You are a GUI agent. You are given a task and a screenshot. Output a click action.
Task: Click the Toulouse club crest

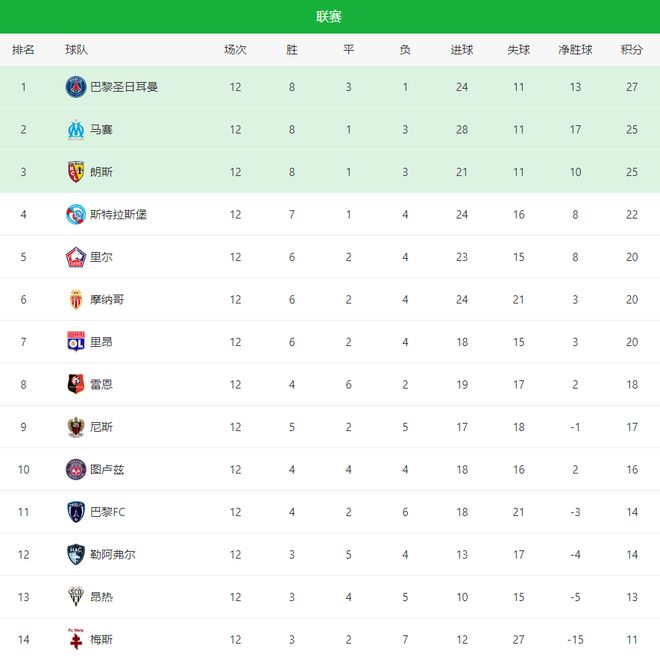(76, 469)
